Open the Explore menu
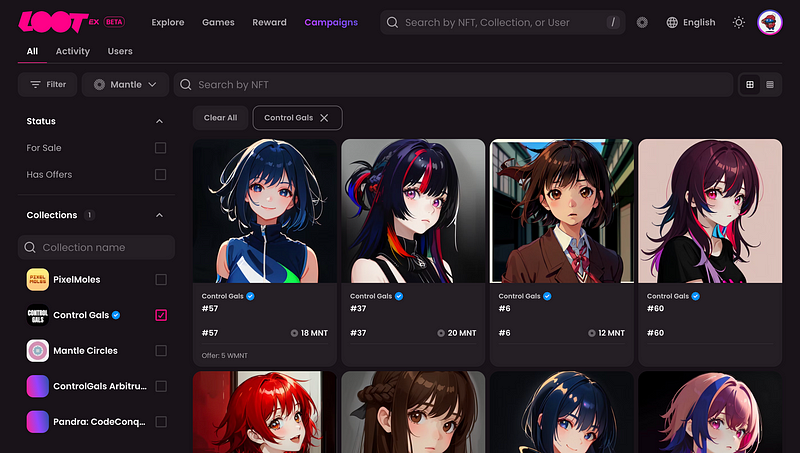The image size is (800, 453). point(168,22)
